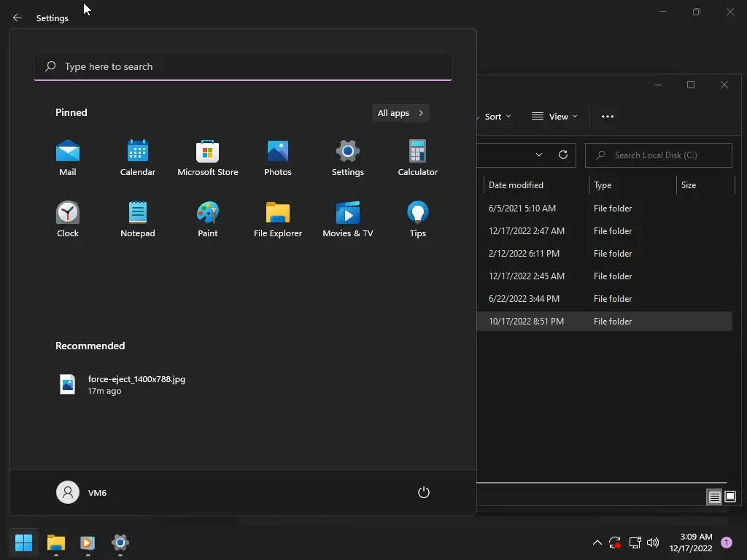Sort by Type column header
The height and width of the screenshot is (560, 747).
pos(632,184)
